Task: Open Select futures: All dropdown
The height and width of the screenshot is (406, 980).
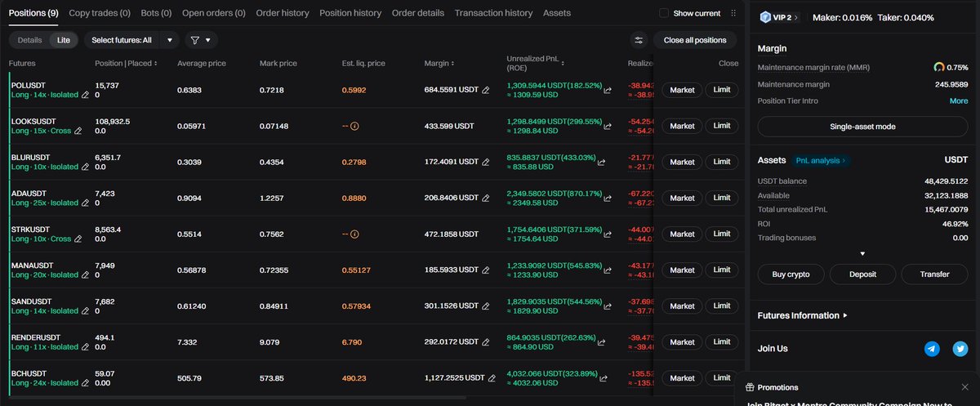Action: [131, 39]
